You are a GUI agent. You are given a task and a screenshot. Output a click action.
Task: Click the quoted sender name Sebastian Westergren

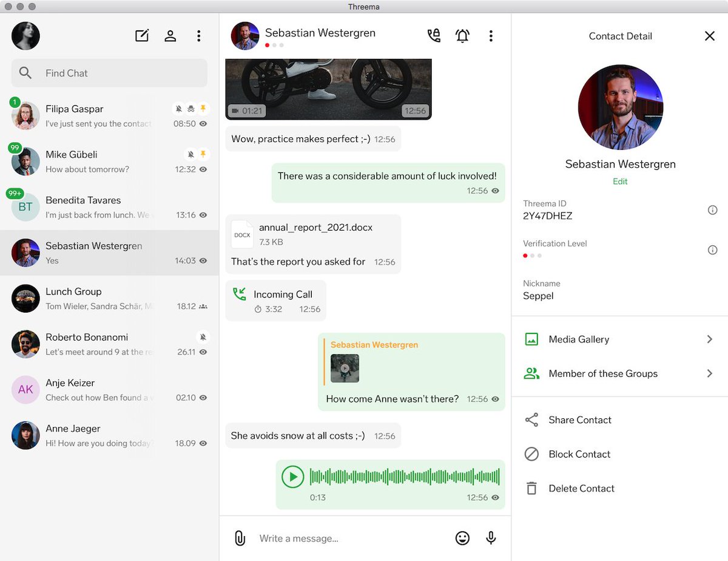point(374,345)
